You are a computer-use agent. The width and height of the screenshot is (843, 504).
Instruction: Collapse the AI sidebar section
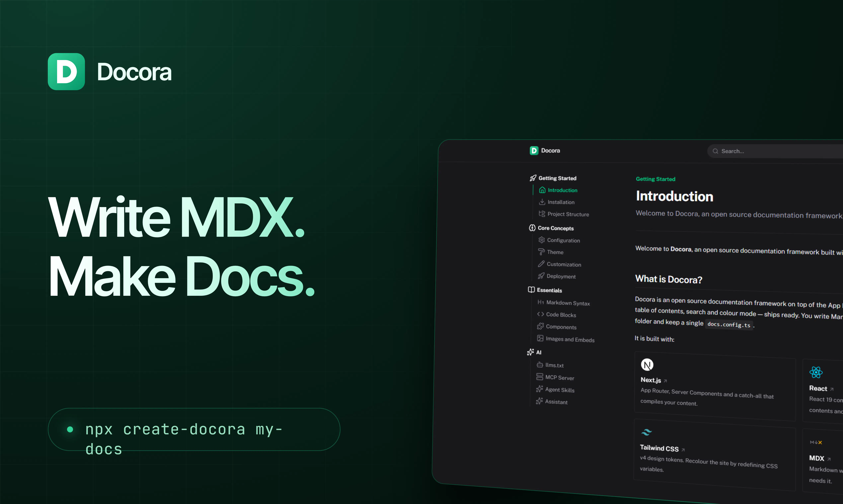(534, 352)
